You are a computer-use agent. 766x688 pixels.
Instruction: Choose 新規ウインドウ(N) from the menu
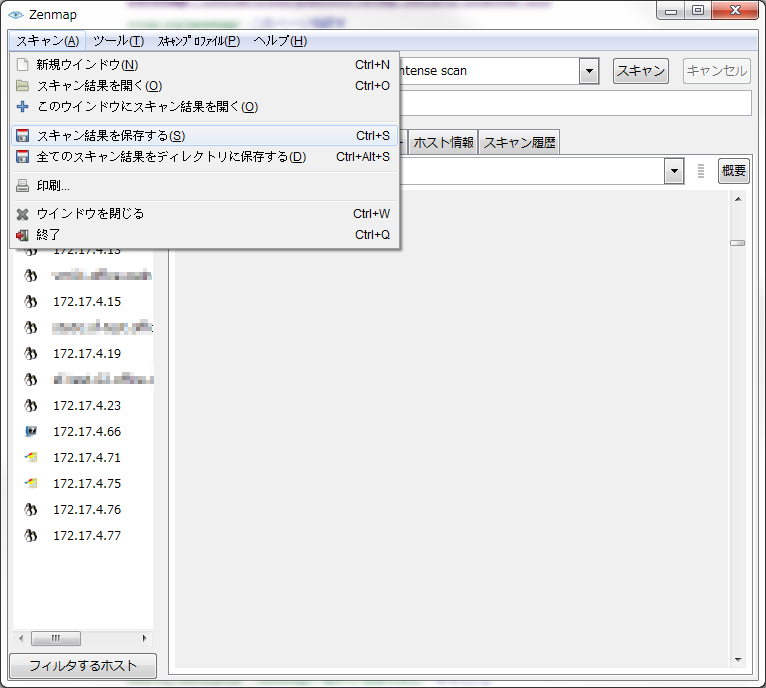[x=204, y=64]
